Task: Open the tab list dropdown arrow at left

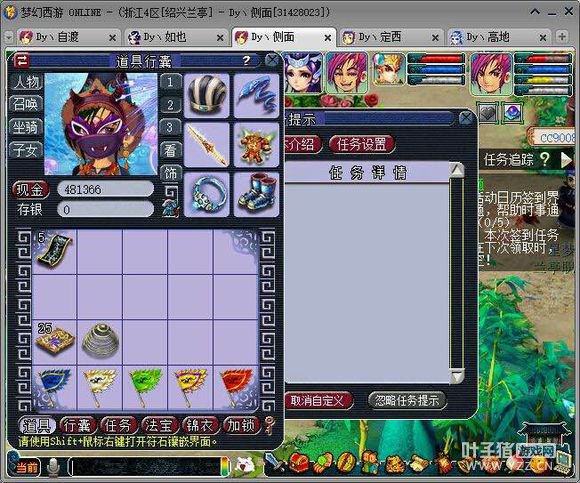Action: tap(8, 37)
